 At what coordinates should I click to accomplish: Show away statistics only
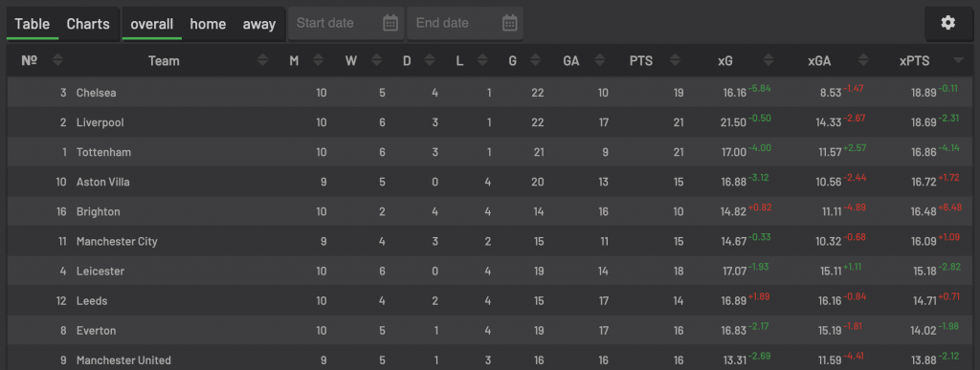tap(259, 24)
